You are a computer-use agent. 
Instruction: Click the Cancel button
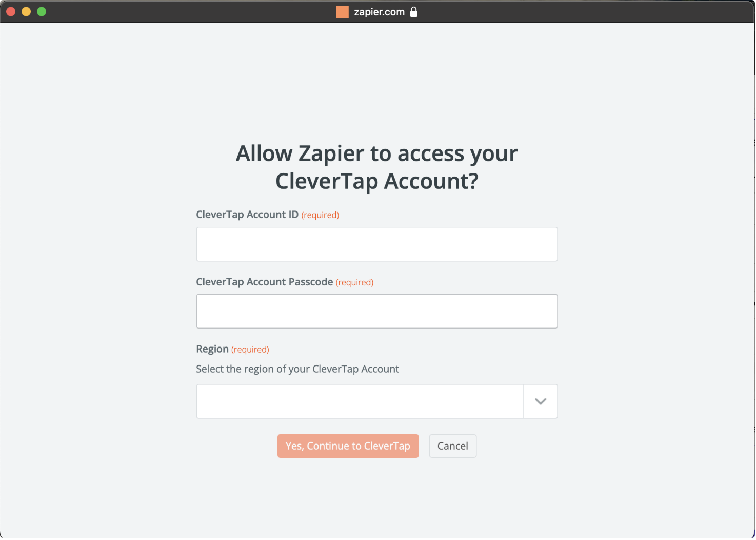tap(452, 446)
